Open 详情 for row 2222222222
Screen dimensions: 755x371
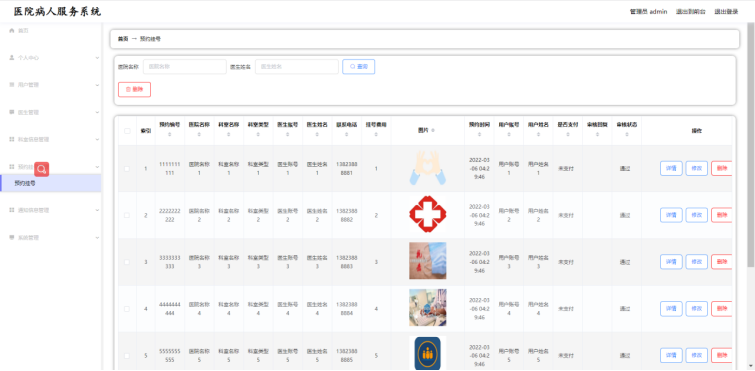(671, 215)
